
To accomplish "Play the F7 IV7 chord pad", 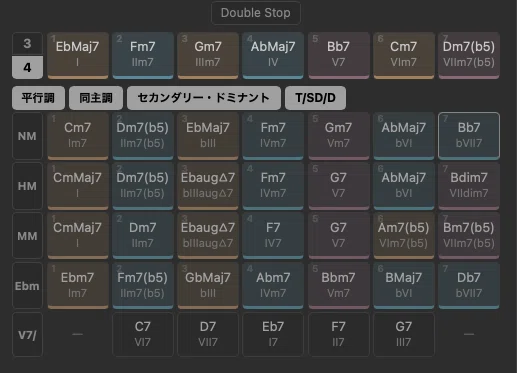I will 273,236.
